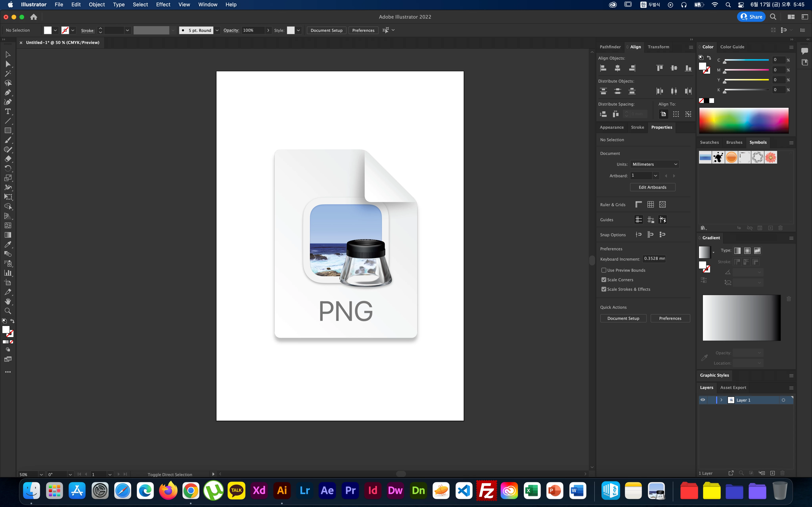Select the Hand tool

point(8,301)
